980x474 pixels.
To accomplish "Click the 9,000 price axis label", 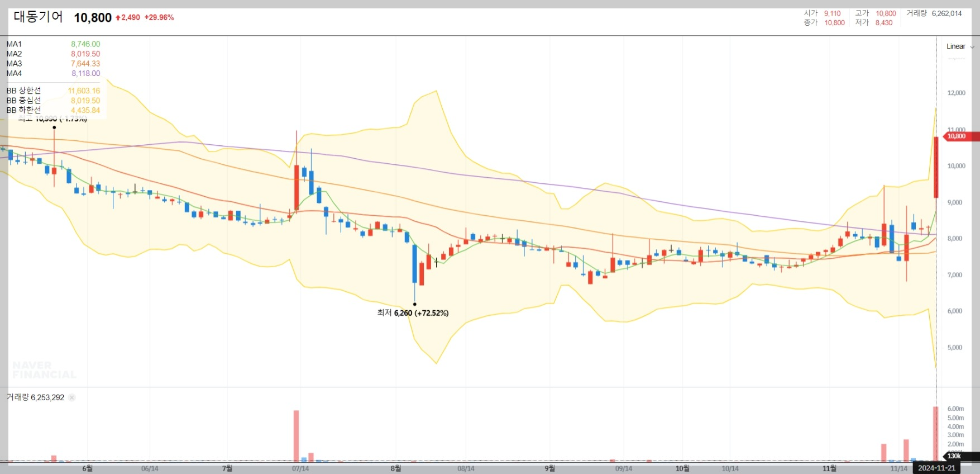I will [x=954, y=202].
